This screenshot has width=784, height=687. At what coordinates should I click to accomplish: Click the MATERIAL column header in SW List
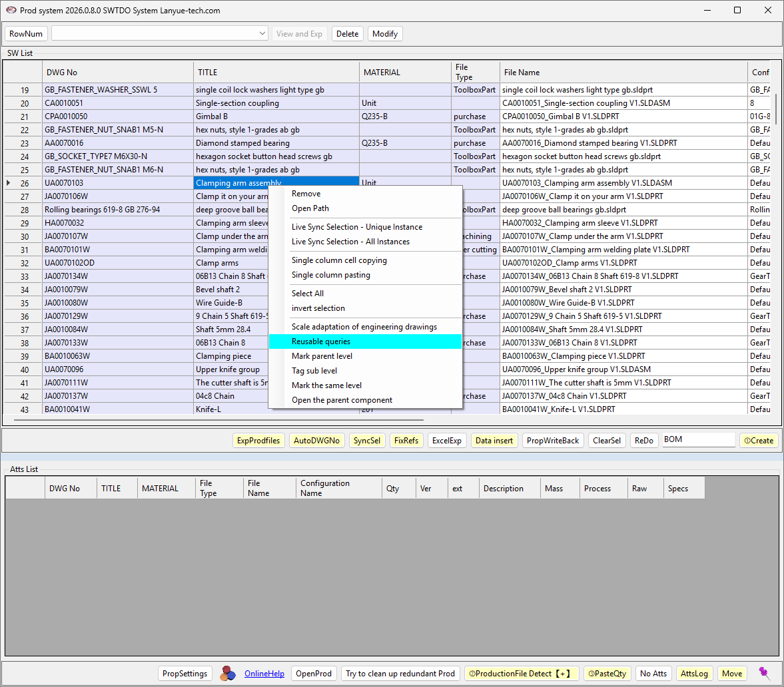tap(405, 73)
